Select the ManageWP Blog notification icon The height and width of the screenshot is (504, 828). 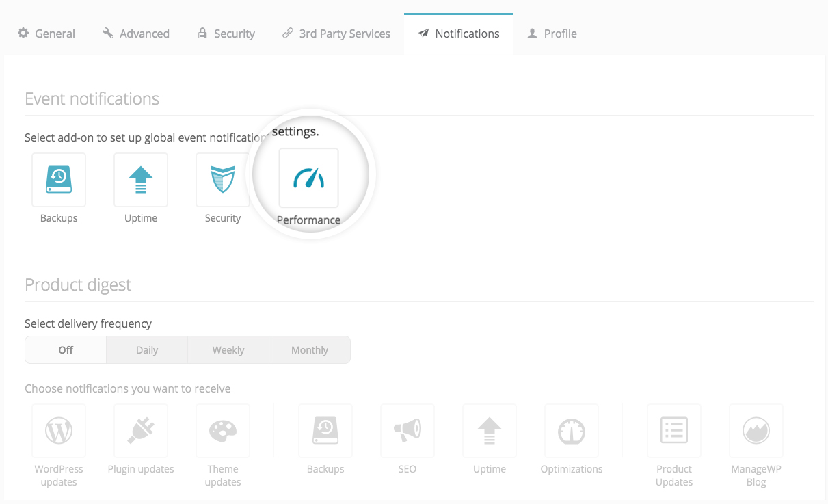tap(756, 431)
